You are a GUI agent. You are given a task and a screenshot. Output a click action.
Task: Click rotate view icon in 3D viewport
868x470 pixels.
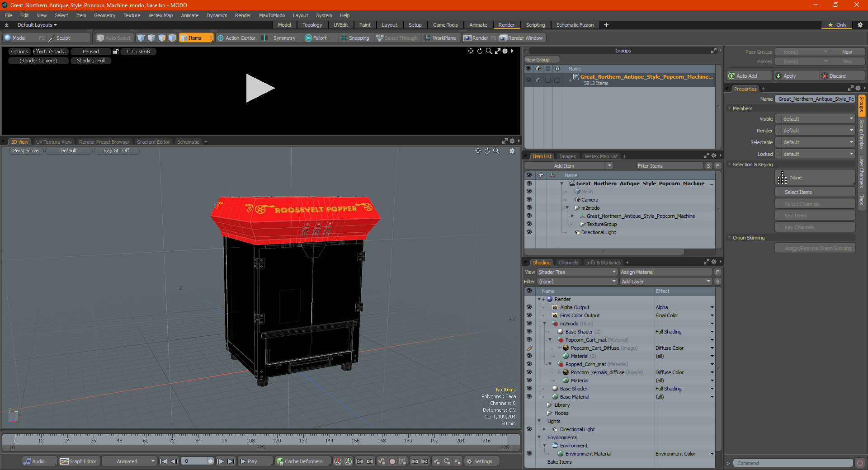pos(487,151)
